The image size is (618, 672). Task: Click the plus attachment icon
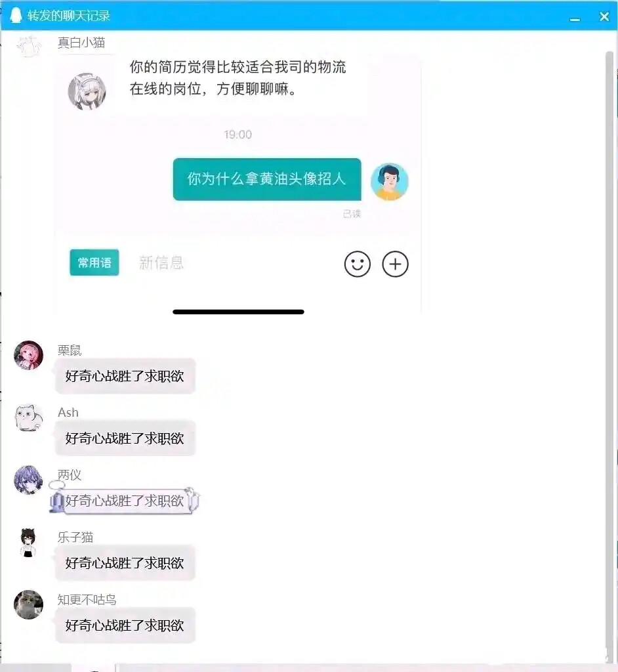point(395,264)
